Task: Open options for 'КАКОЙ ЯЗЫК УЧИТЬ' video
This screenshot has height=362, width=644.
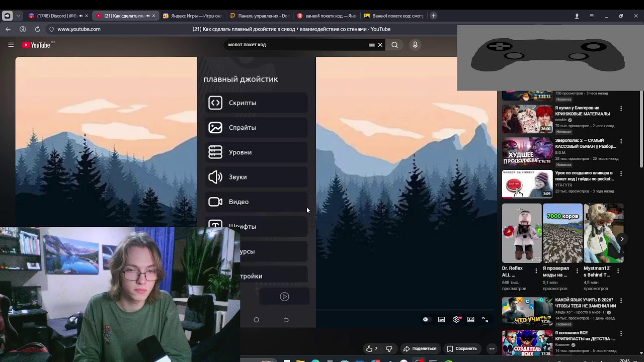Action: [x=621, y=301]
